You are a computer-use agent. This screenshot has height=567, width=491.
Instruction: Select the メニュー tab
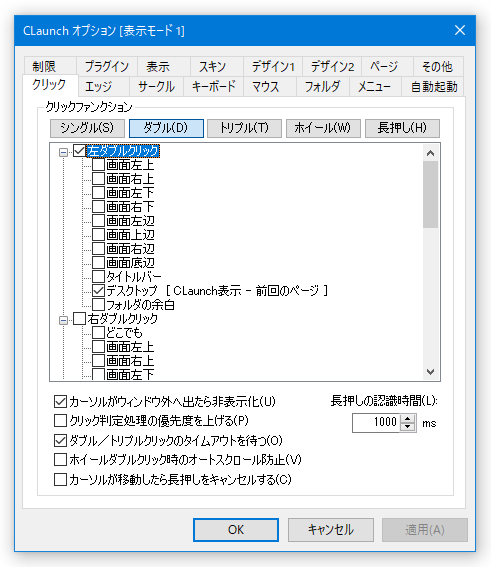[x=375, y=87]
